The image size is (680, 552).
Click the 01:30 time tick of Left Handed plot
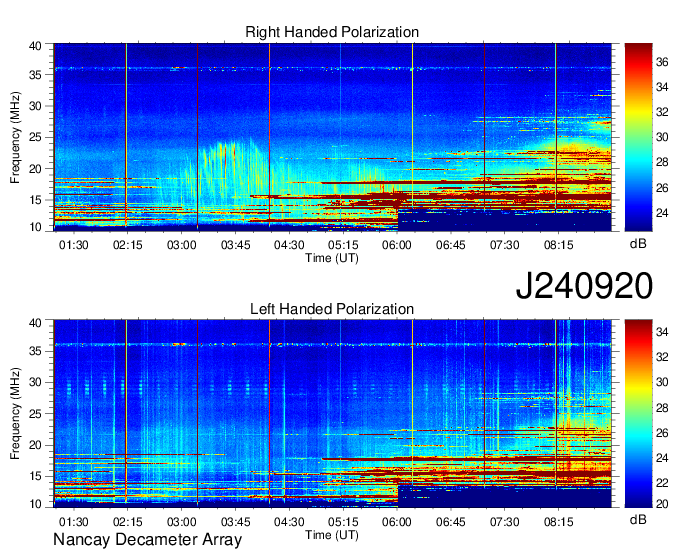[x=74, y=522]
